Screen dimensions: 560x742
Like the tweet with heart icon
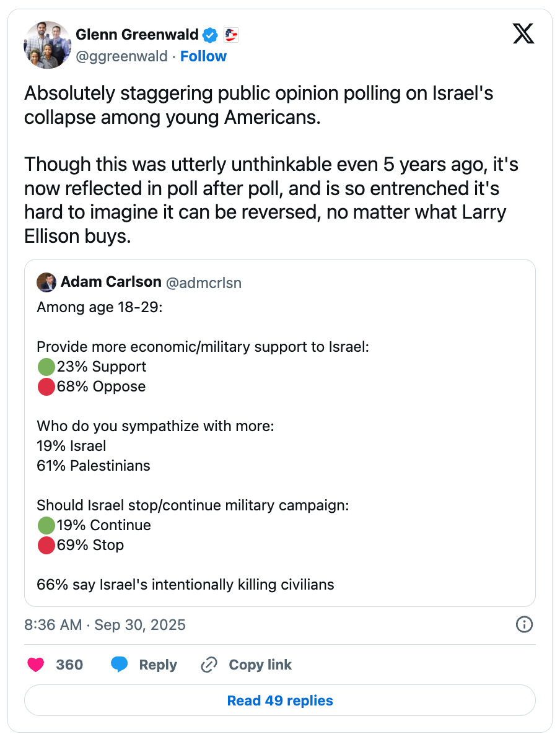(x=36, y=665)
